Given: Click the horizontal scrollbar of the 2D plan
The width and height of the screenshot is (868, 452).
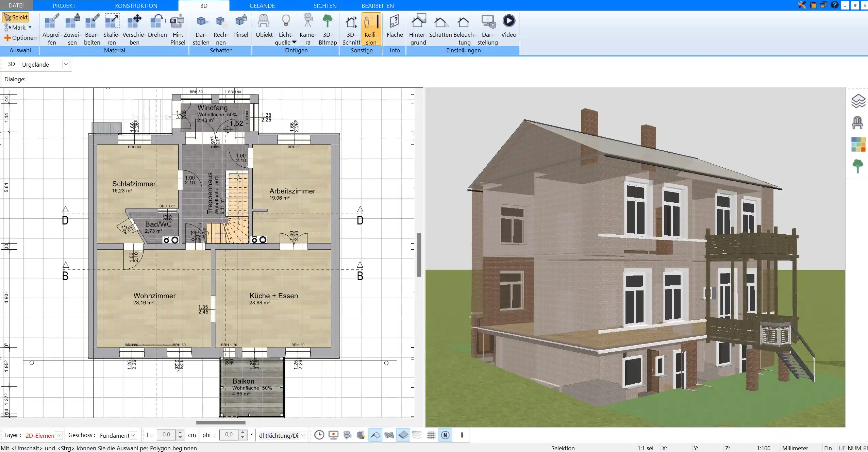Looking at the screenshot, I should click(220, 422).
